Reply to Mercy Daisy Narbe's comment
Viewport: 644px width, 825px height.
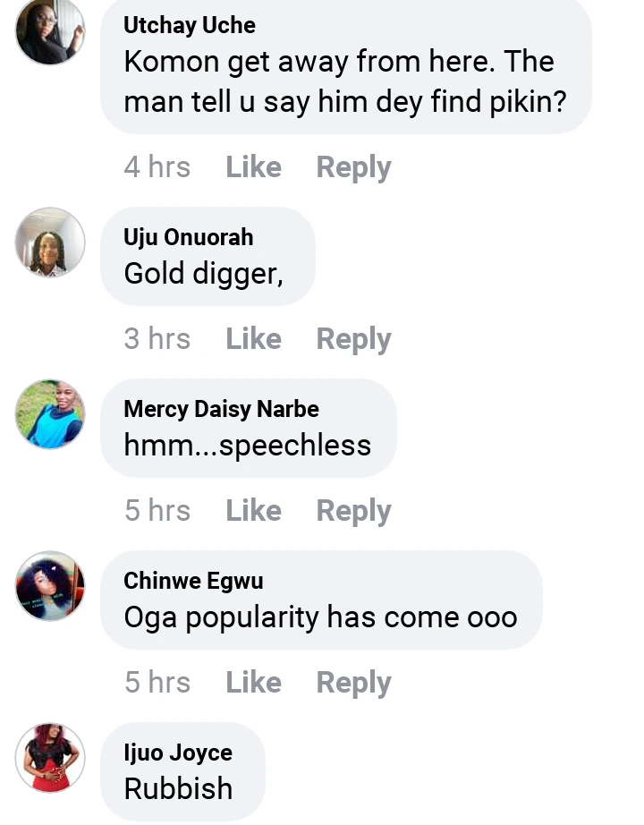pyautogui.click(x=353, y=511)
